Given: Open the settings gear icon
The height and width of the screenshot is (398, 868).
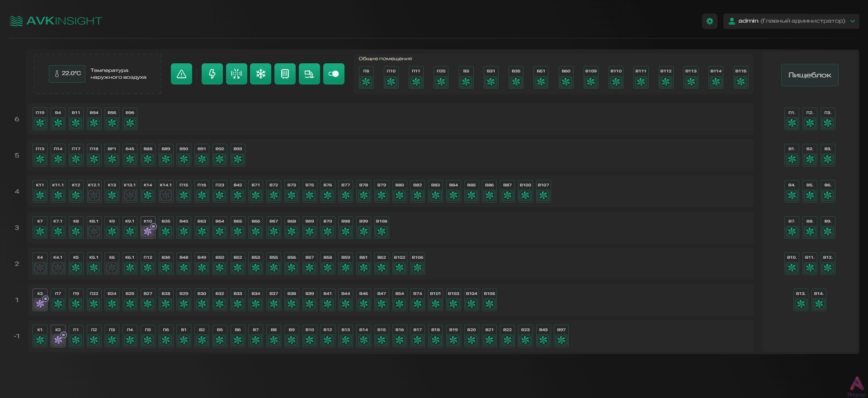Looking at the screenshot, I should point(710,21).
